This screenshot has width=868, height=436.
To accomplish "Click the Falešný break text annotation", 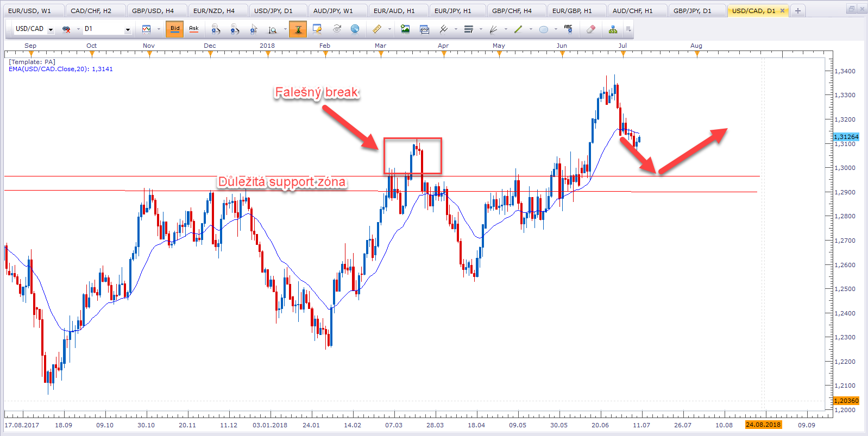I will point(316,92).
